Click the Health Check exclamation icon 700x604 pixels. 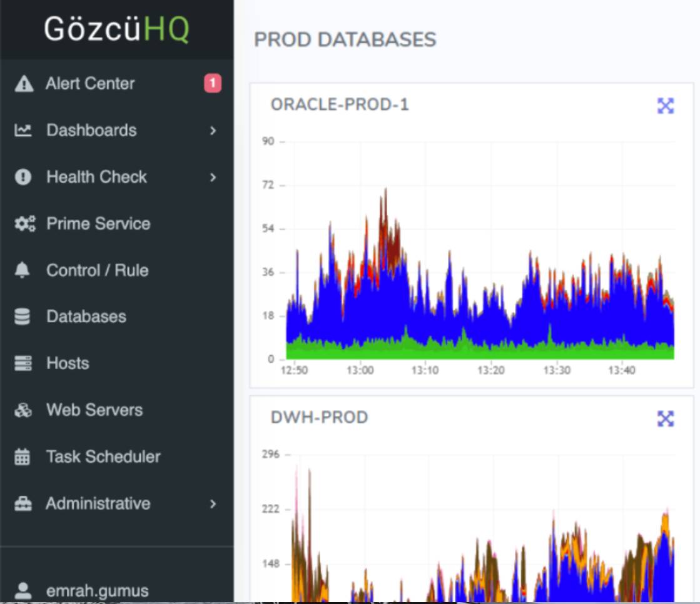[23, 177]
